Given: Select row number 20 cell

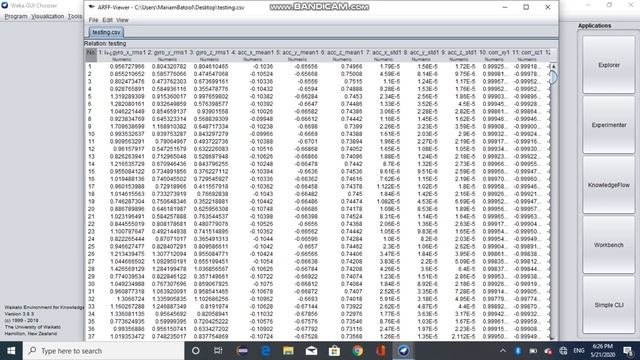Looking at the screenshot, I should pos(91,209).
